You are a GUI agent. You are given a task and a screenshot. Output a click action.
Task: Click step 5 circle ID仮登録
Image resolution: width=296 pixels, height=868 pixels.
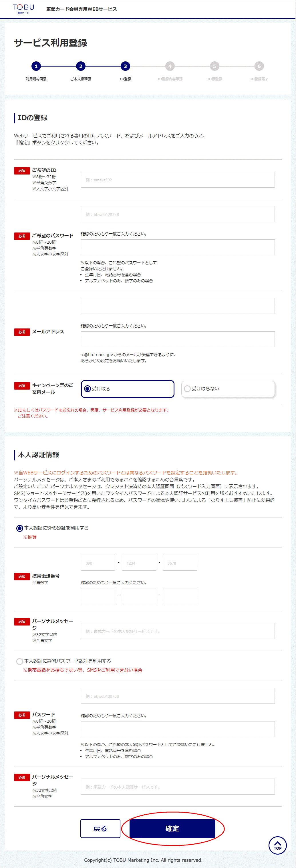[x=214, y=66]
